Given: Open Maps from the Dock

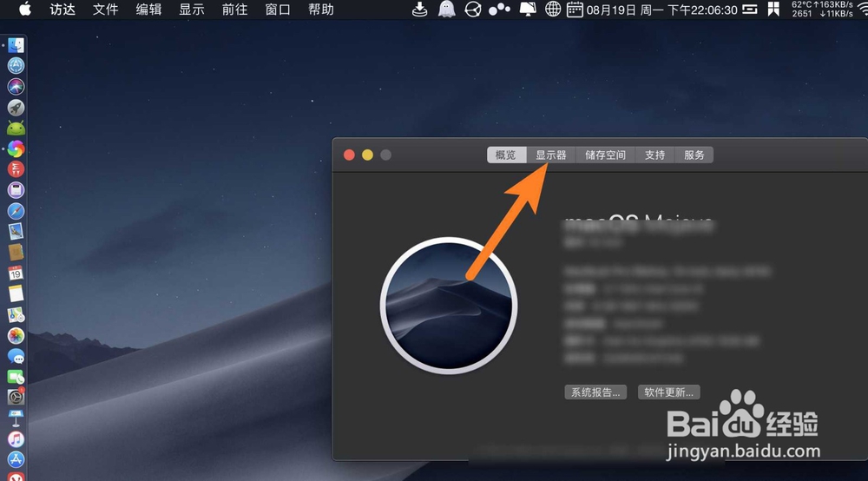Looking at the screenshot, I should [16, 315].
